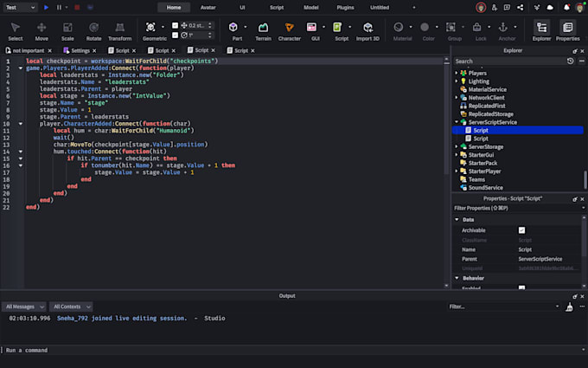Expand the StarterGui node
The image size is (588, 368).
coord(457,155)
